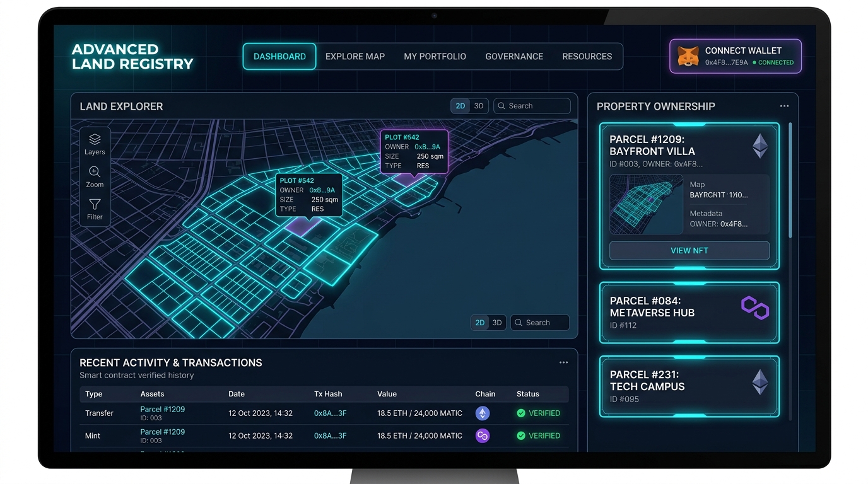Click the View NFT button
The height and width of the screenshot is (484, 868).
[x=689, y=250]
